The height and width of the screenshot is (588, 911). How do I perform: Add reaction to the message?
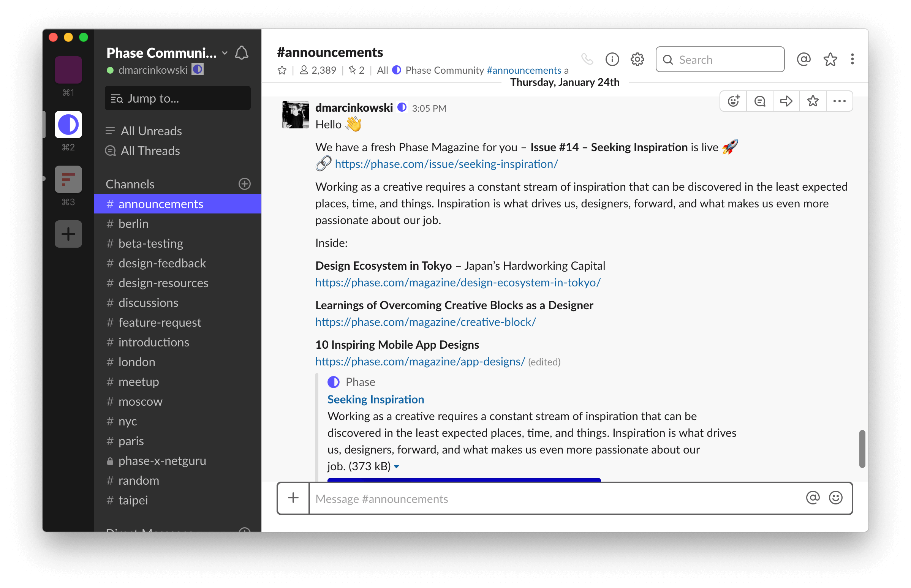[x=733, y=101]
